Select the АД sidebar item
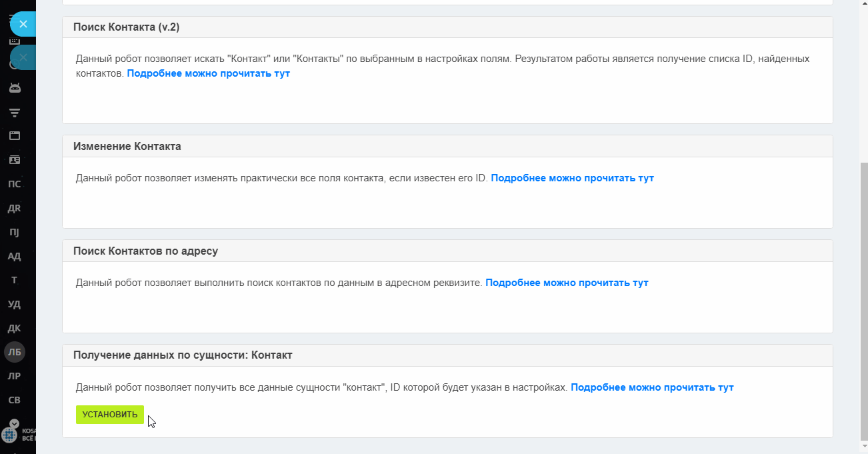Image resolution: width=868 pixels, height=454 pixels. point(14,256)
